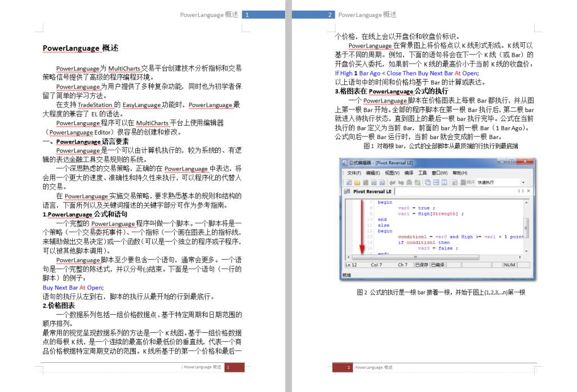Click 'var0 = true ;' code line in editor

click(x=416, y=208)
